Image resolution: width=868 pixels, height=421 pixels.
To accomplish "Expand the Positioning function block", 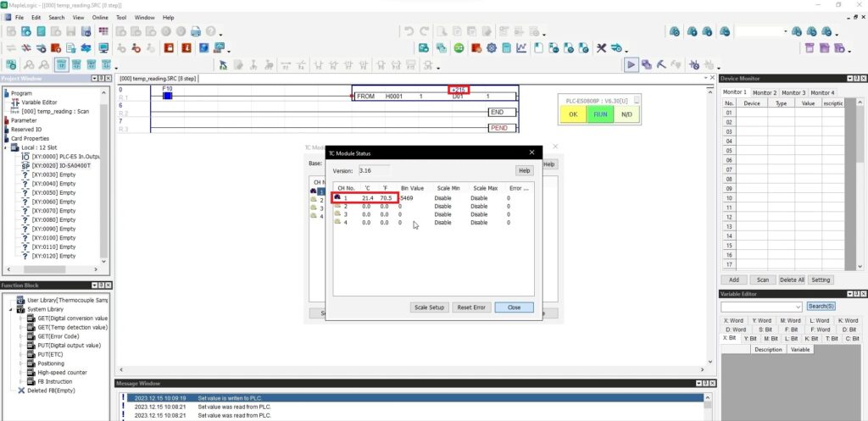I will [21, 363].
